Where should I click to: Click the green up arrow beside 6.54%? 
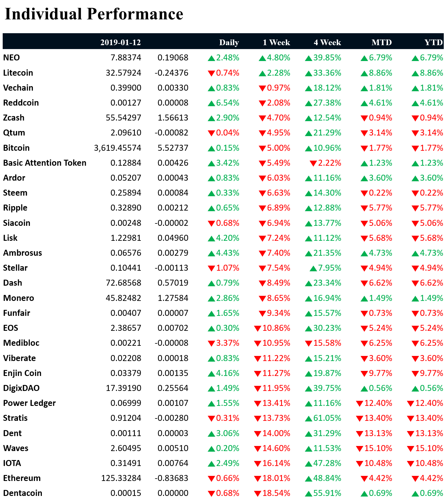pos(211,103)
